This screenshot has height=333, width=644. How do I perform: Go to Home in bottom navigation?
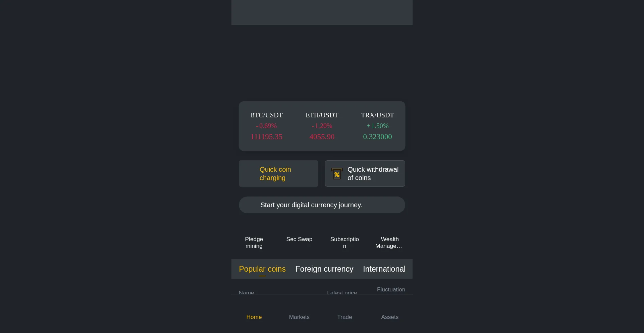click(x=254, y=317)
